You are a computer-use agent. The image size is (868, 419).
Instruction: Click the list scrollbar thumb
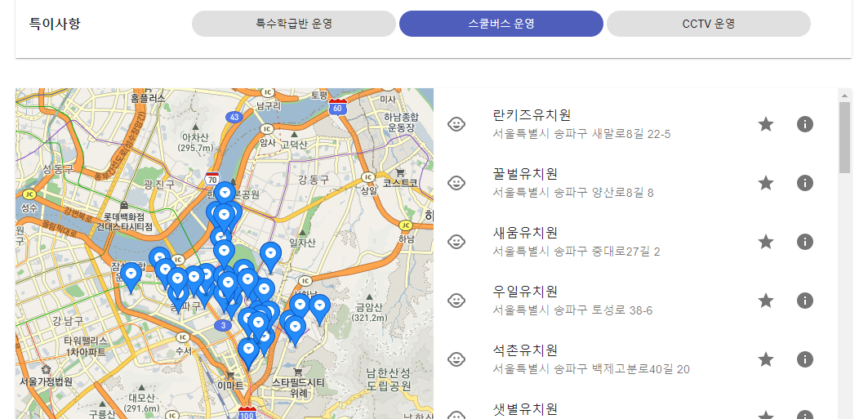point(844,137)
